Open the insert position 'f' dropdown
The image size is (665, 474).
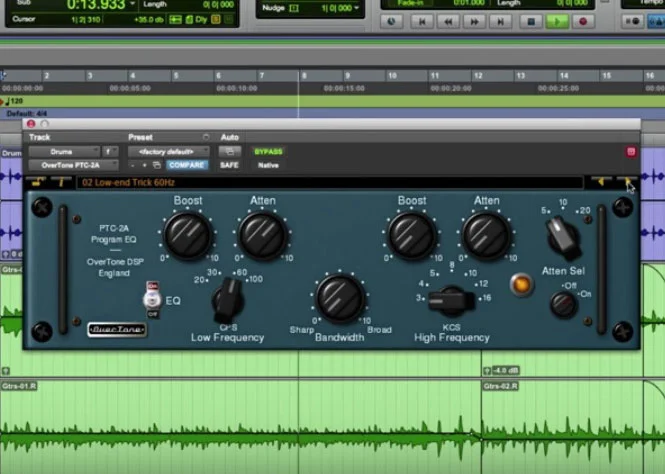point(110,151)
